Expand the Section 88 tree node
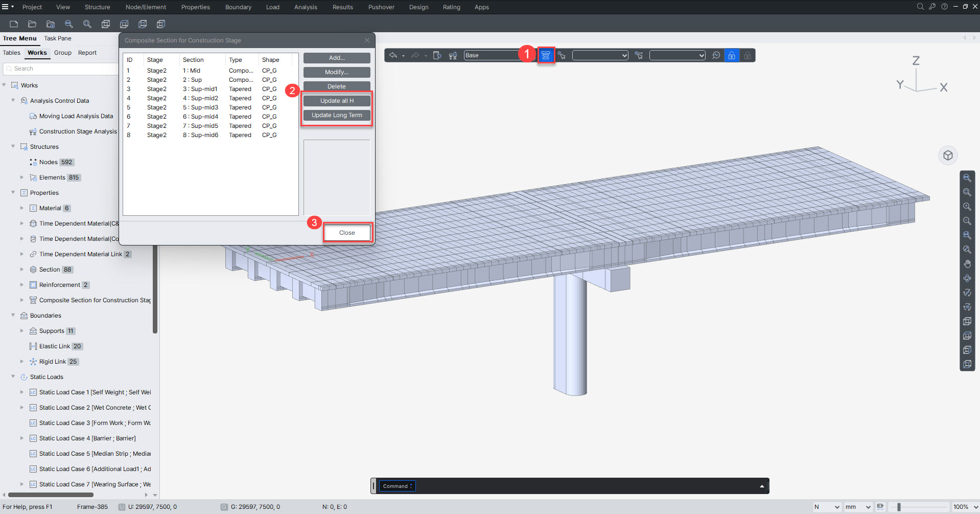980x514 pixels. pos(21,270)
